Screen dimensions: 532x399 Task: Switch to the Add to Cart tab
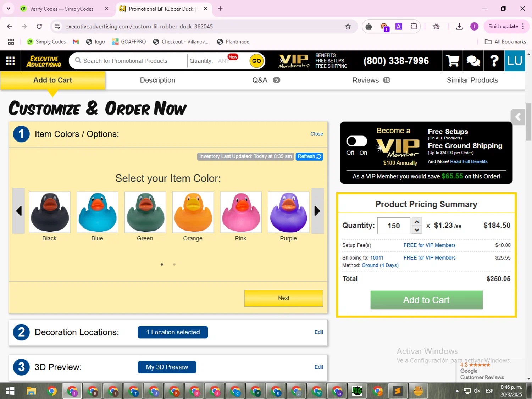(53, 80)
